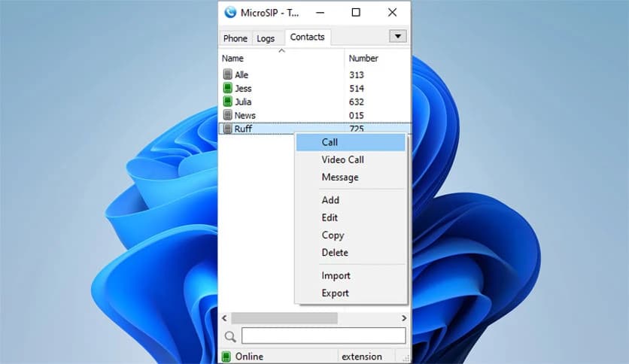Click the magnifier search icon
The image size is (629, 364).
230,336
